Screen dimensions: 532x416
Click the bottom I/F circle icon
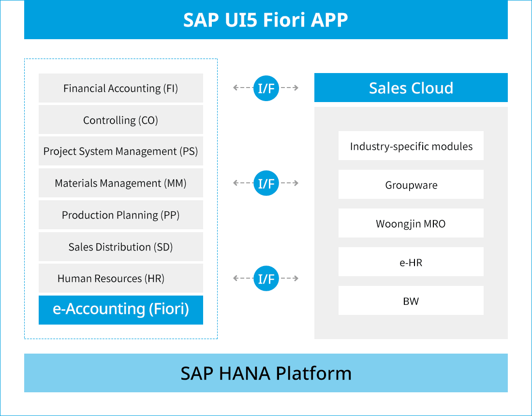[x=266, y=279]
